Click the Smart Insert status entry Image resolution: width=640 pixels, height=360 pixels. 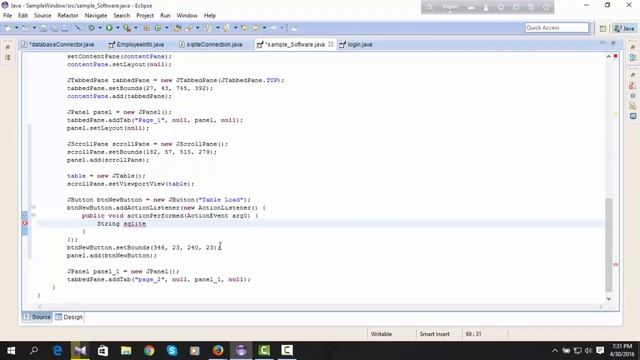coord(435,334)
